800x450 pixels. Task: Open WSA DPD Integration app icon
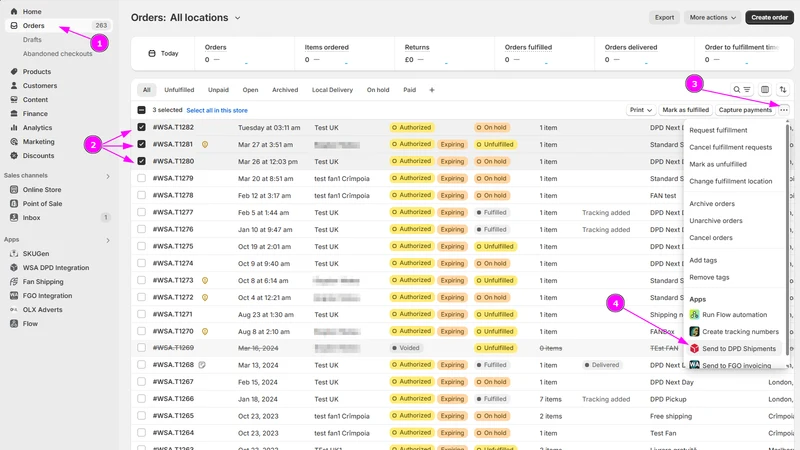(x=14, y=267)
